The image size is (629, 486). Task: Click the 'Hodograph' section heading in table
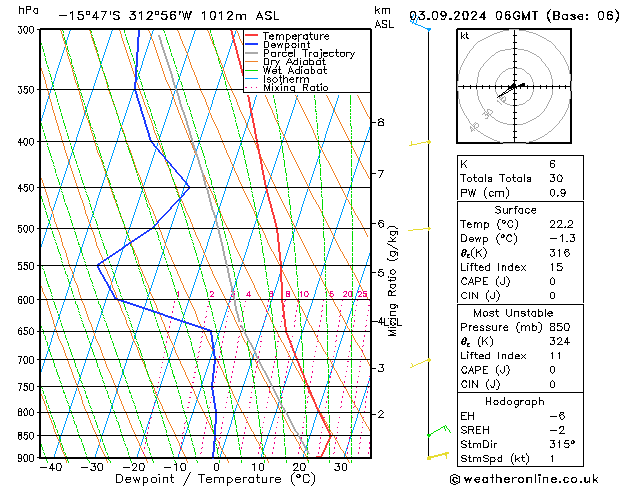point(515,401)
